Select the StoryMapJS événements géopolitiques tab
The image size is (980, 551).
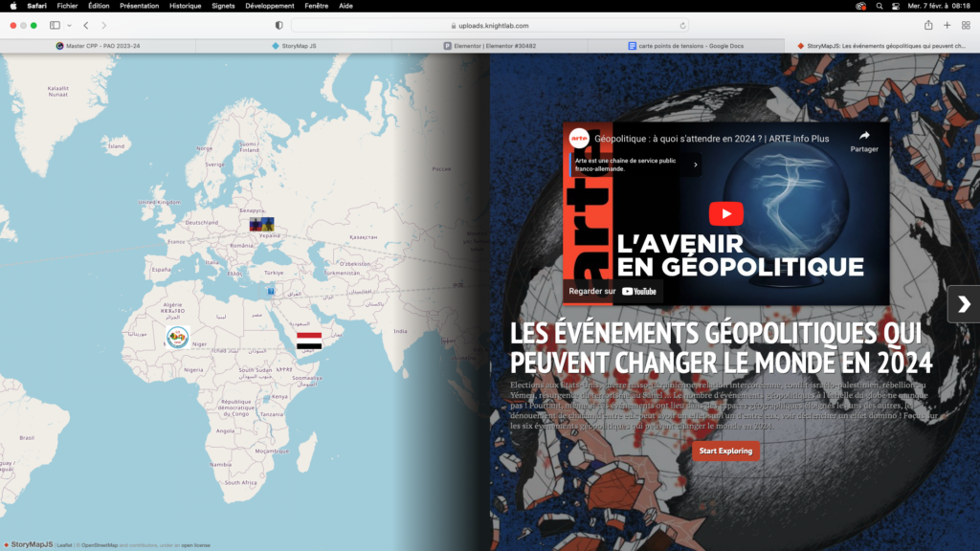click(881, 46)
